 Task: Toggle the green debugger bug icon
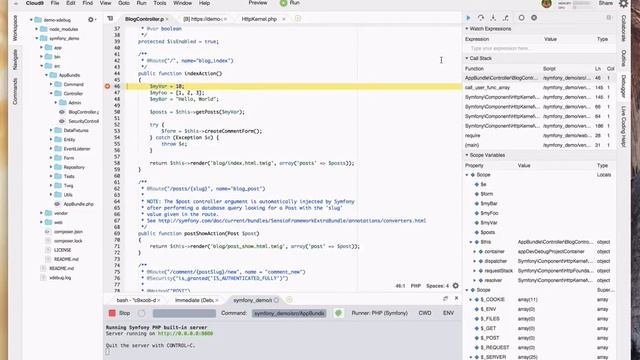pos(338,313)
